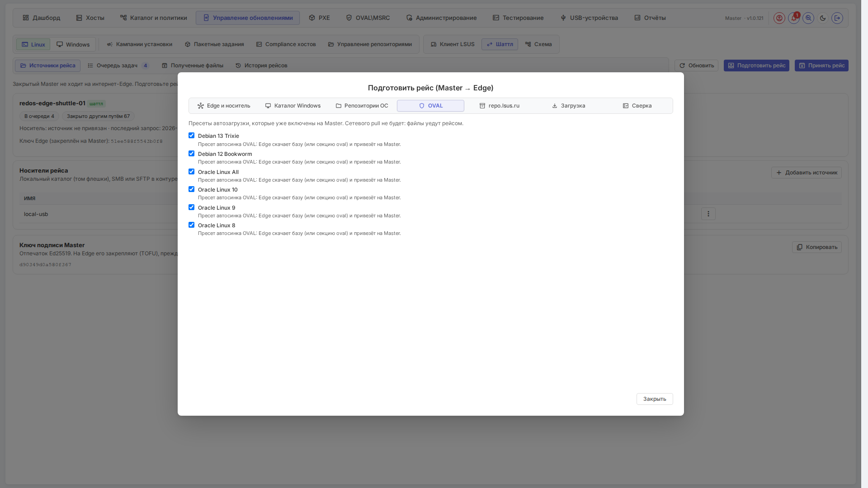This screenshot has width=868, height=488.
Task: Toggle the Debian 12 Bookworm checkbox
Action: coord(192,154)
